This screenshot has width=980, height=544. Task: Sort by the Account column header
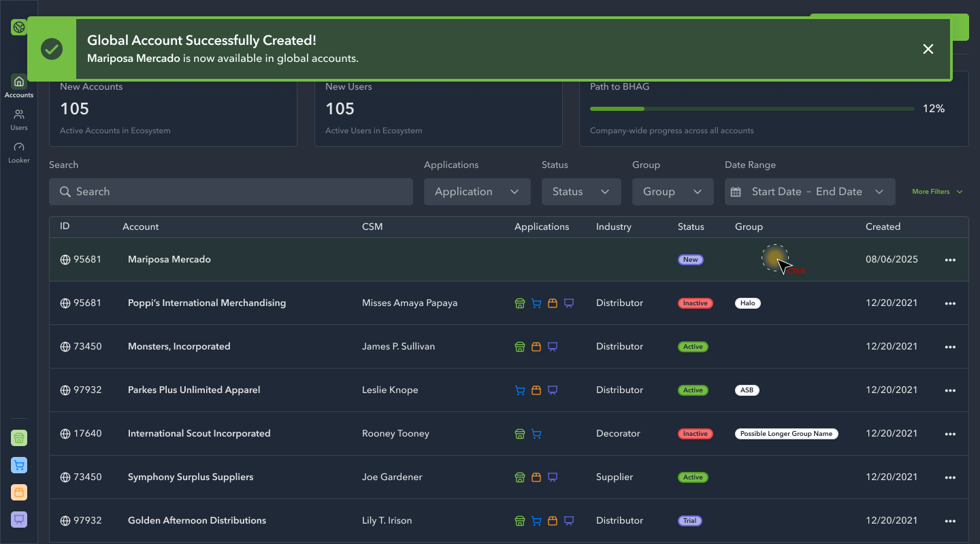click(x=141, y=226)
